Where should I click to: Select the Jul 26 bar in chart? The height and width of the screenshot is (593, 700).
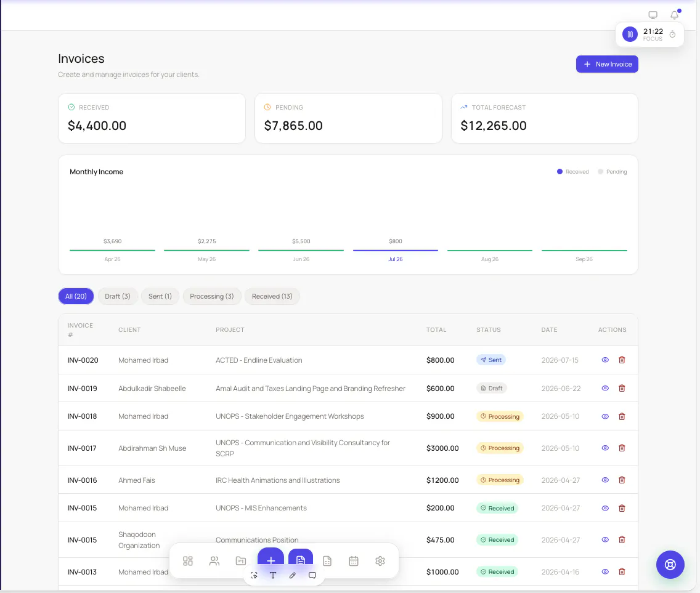395,250
